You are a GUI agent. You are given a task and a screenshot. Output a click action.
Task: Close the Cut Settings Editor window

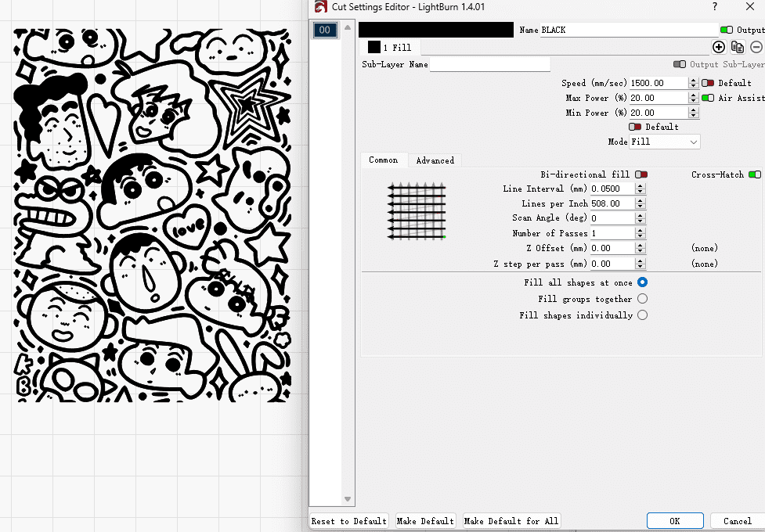(750, 6)
